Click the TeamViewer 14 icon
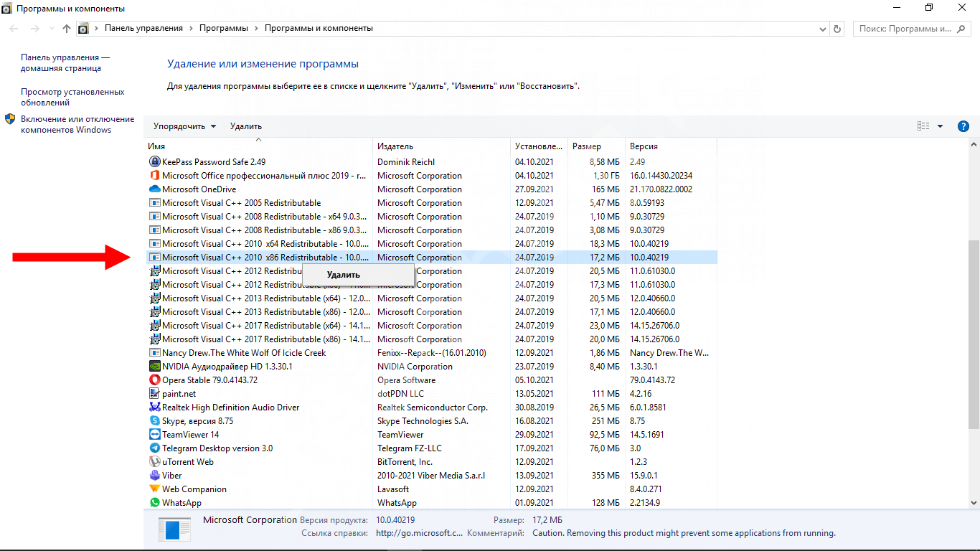This screenshot has height=551, width=980. [154, 435]
